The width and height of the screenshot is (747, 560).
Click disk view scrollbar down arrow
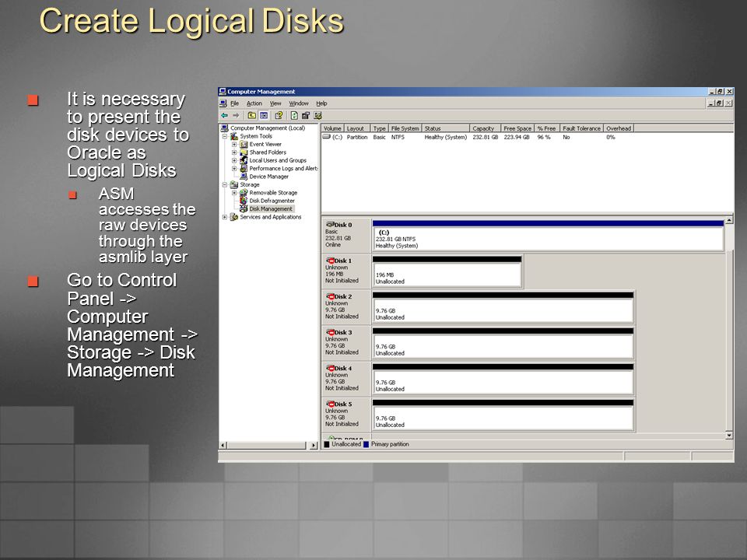[x=729, y=436]
